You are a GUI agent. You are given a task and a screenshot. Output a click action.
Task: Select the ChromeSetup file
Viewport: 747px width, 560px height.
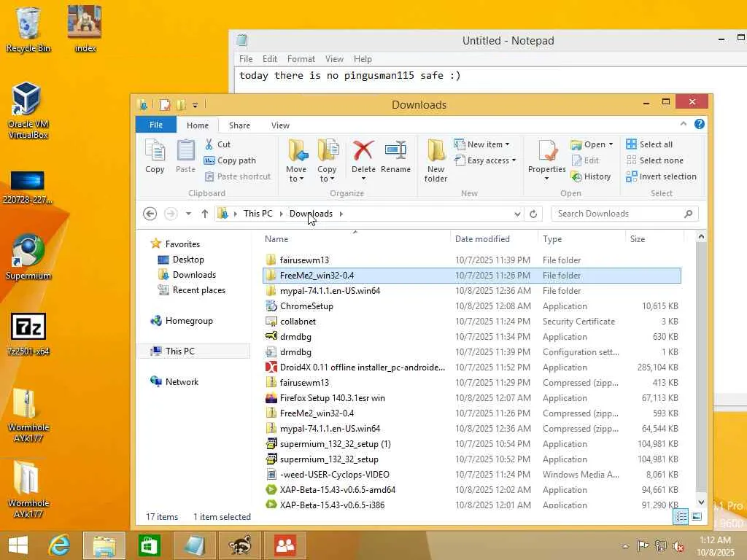472,306
